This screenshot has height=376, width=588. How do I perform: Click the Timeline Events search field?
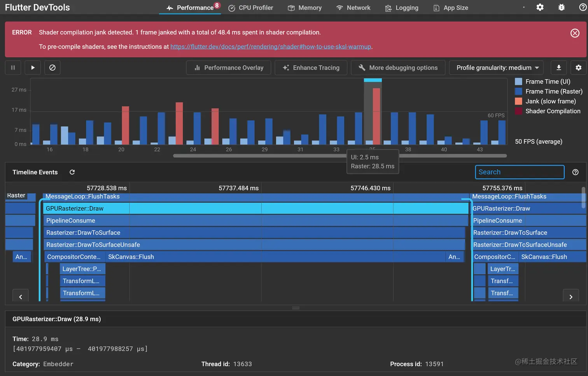520,172
